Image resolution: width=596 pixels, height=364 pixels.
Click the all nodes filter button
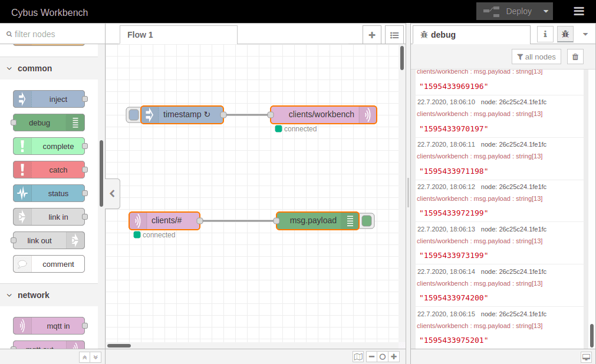click(x=536, y=57)
